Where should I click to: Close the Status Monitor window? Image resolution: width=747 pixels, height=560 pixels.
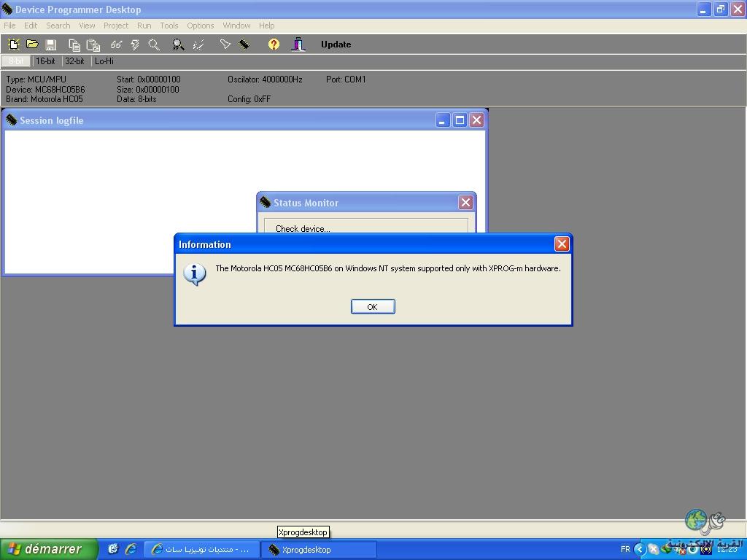(x=465, y=203)
